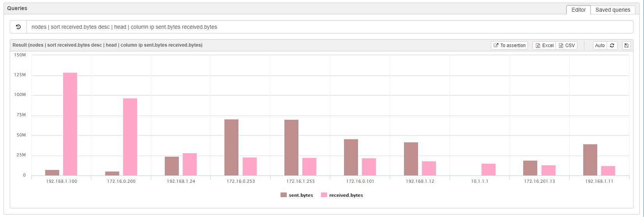Click received.bytes bar for 192.168.1.12
Image resolution: width=644 pixels, height=217 pixels.
429,168
